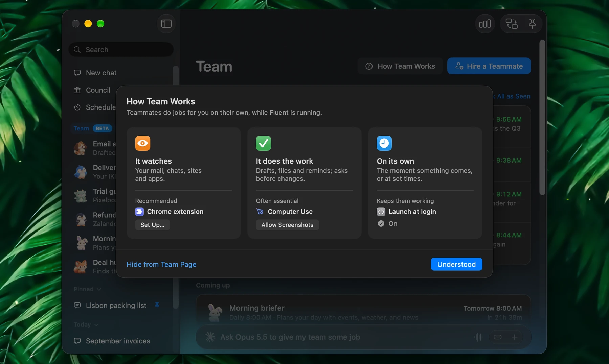Toggle the sidebar panel icon
609x364 pixels.
click(166, 24)
